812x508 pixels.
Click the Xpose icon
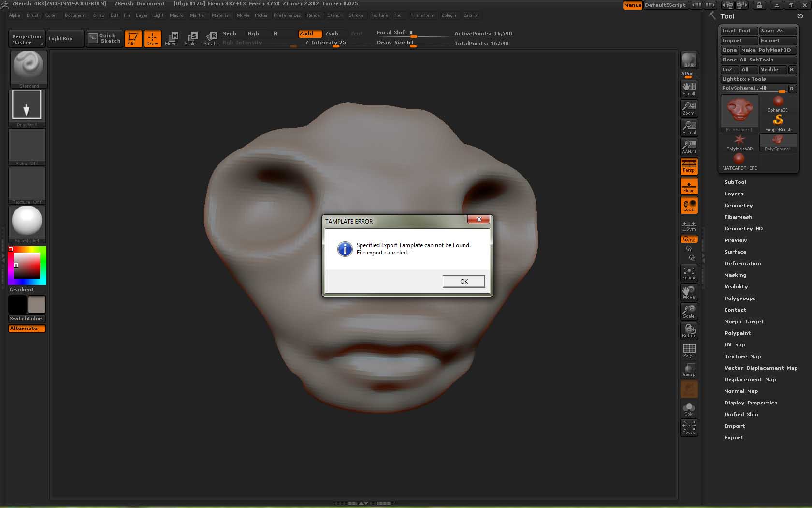[x=689, y=428]
